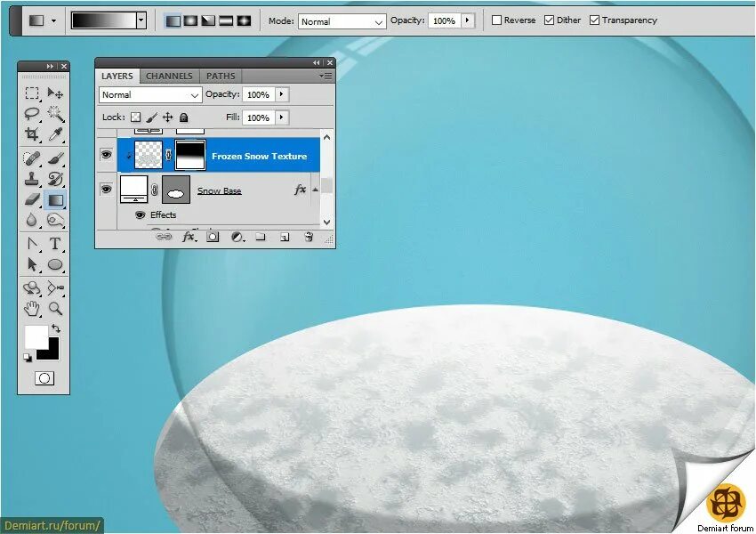The image size is (756, 534).
Task: Select the Crop tool
Action: click(32, 134)
